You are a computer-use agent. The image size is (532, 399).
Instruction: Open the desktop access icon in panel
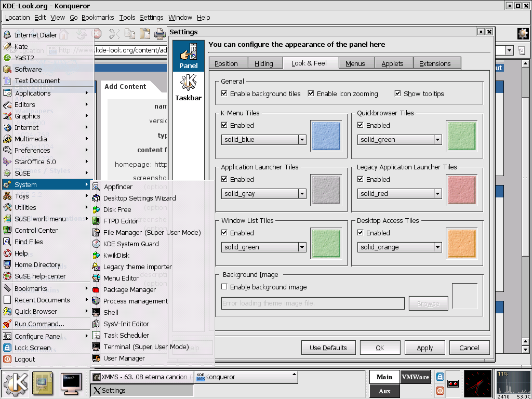tap(43, 384)
